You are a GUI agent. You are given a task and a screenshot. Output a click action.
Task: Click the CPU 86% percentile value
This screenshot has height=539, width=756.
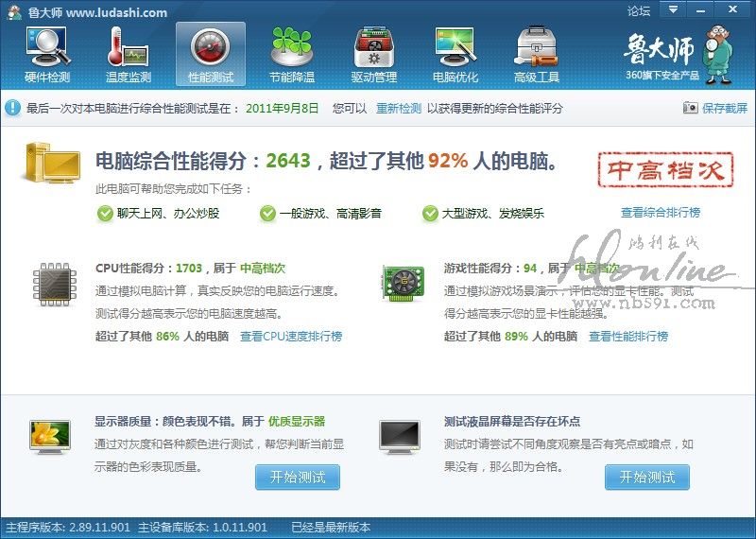click(168, 336)
